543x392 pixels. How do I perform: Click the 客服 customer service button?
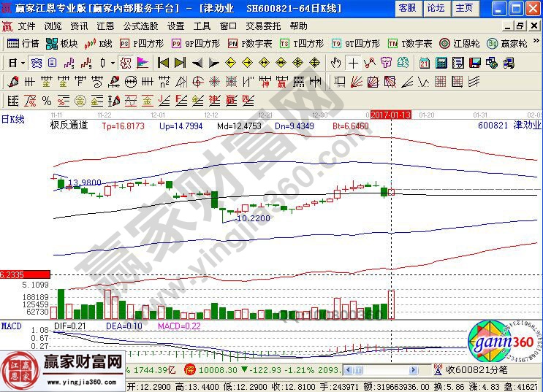408,8
